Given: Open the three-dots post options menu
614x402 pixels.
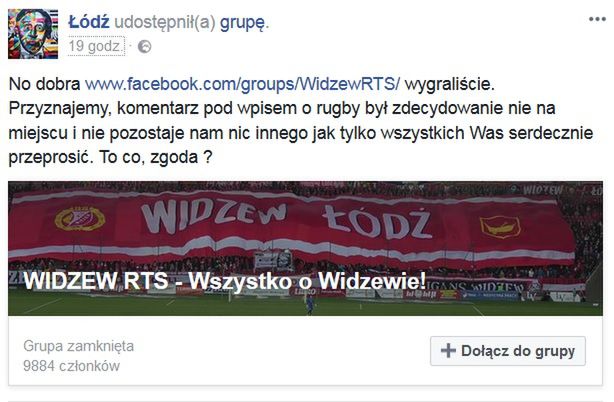Looking at the screenshot, I should coord(597,19).
